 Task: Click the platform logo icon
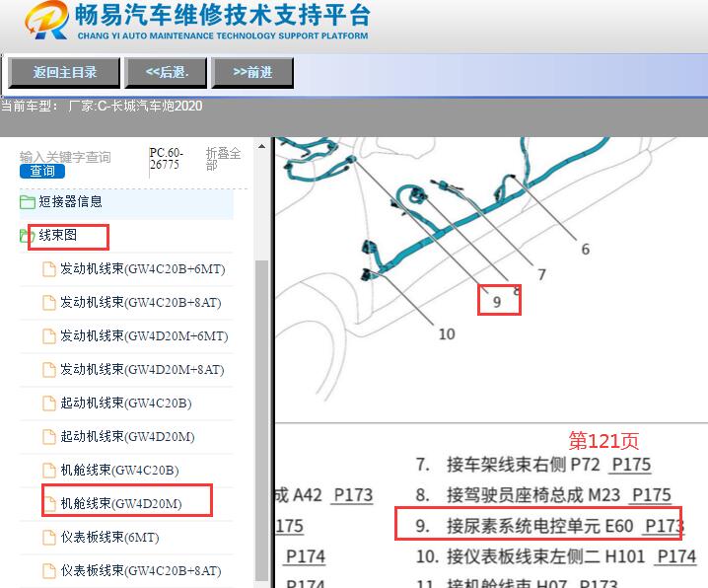(x=46, y=20)
